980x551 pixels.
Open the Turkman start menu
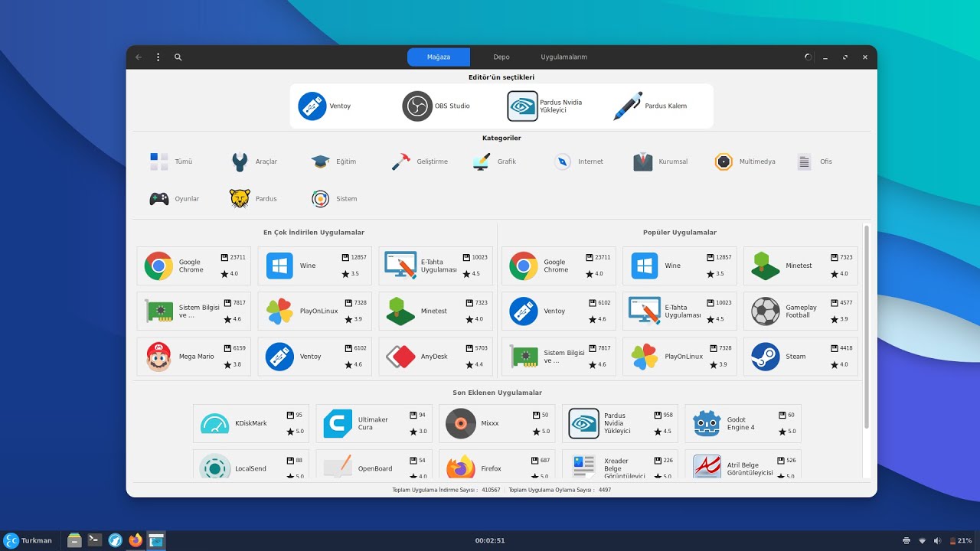(28, 540)
